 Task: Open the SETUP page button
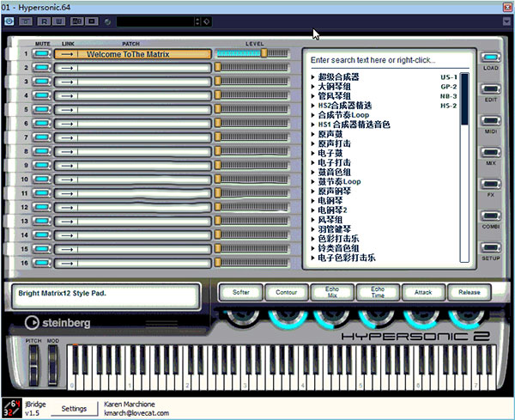pyautogui.click(x=491, y=247)
